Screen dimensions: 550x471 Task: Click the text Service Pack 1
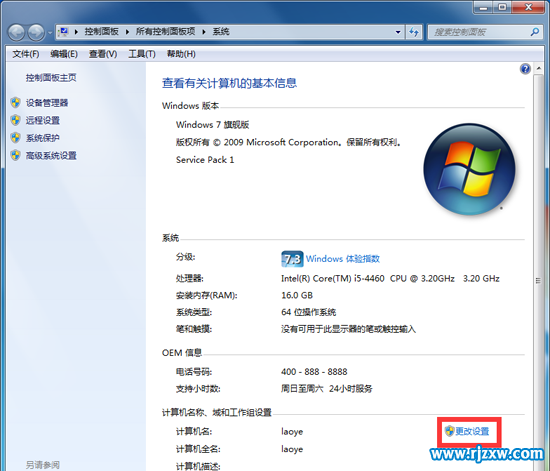click(205, 160)
